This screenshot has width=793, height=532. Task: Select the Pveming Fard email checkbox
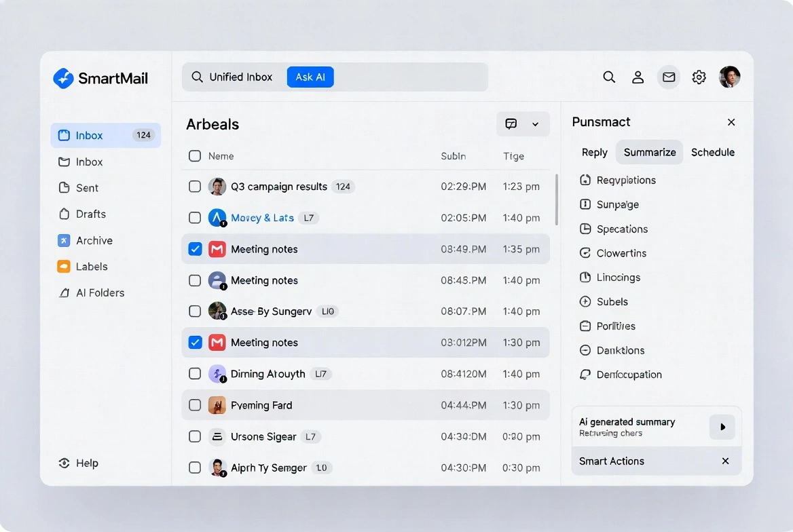click(195, 405)
